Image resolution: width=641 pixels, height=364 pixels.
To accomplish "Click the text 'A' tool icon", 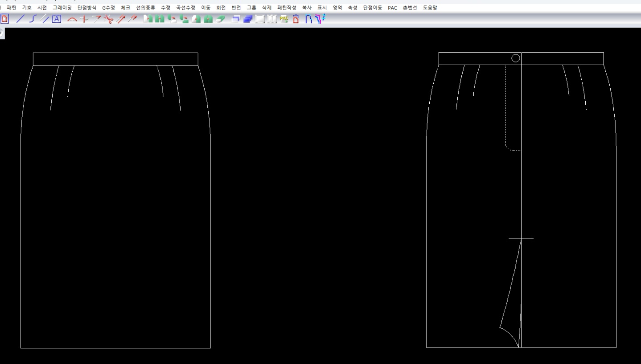I will [56, 19].
